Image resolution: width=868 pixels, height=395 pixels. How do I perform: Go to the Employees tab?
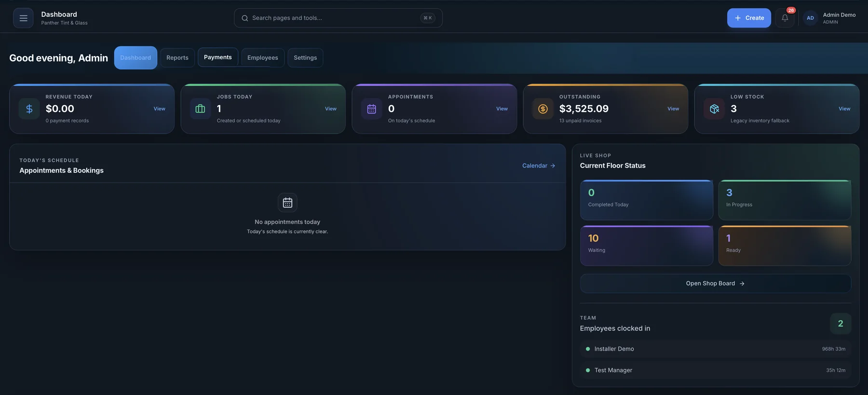pos(263,58)
